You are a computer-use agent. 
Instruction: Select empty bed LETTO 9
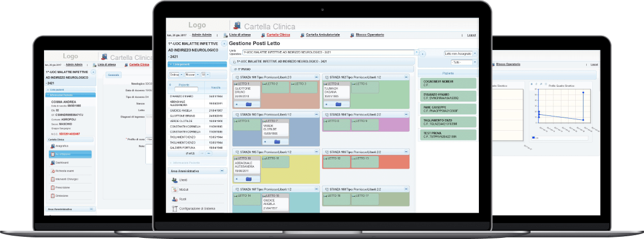point(365,124)
